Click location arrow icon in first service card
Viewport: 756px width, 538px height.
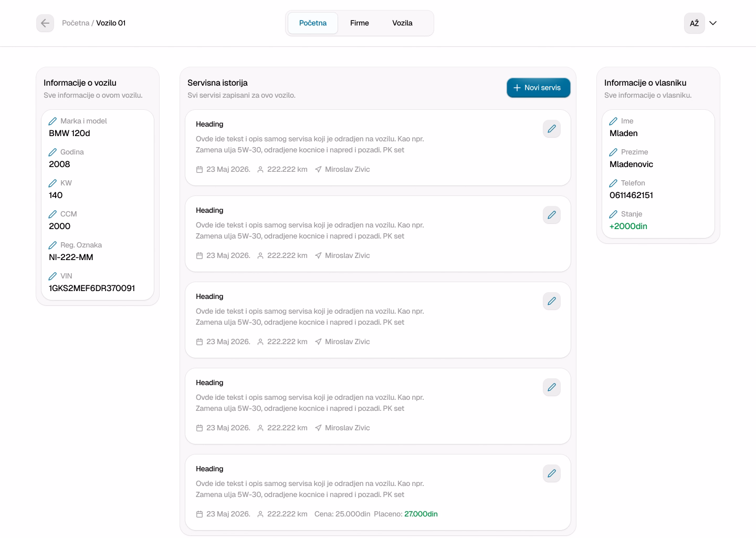(x=318, y=170)
